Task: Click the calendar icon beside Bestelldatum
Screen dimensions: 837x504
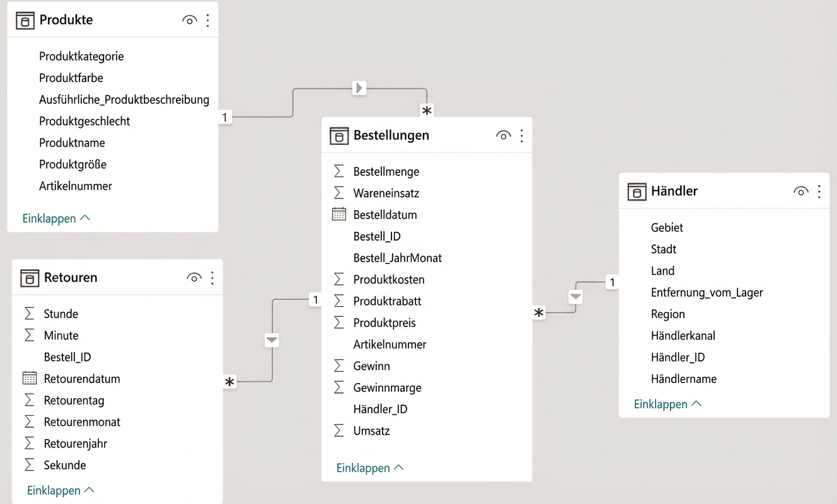Action: 339,214
